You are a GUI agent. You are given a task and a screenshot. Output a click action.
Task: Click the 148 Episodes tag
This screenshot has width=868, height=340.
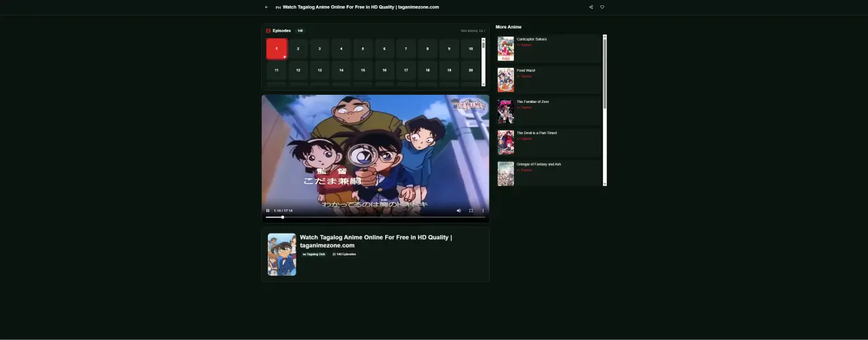pyautogui.click(x=344, y=254)
